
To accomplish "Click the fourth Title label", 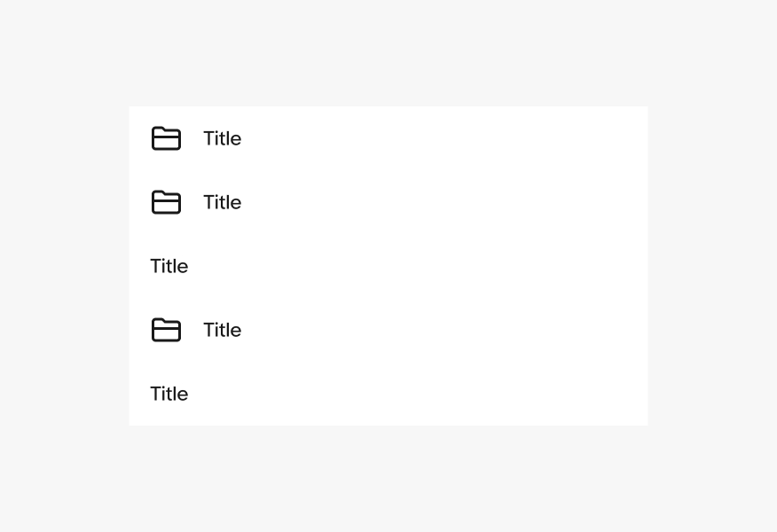I will [222, 330].
